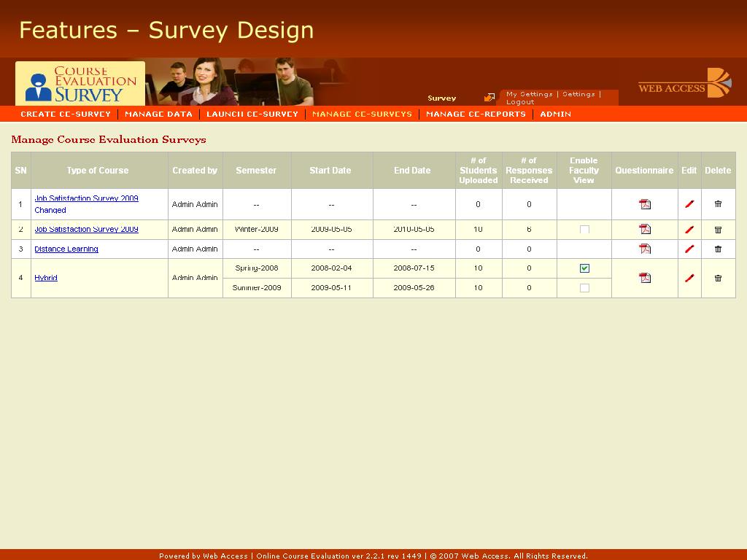
Task: Select the Summer-2009 semester cell
Action: pyautogui.click(x=256, y=287)
